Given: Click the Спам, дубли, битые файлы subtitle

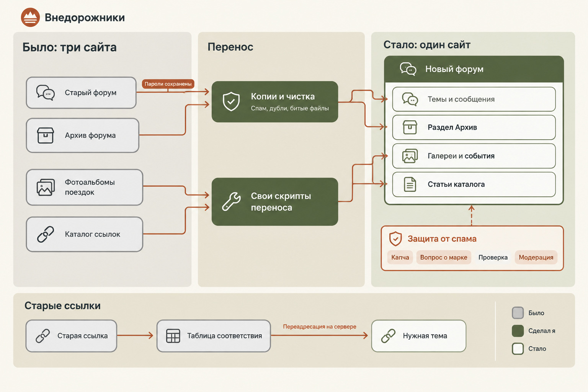Looking at the screenshot, I should (290, 108).
